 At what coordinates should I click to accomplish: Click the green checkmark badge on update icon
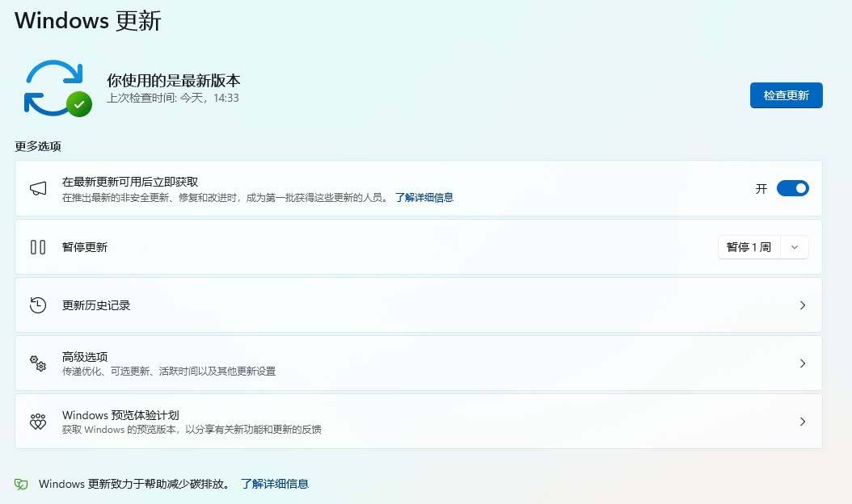coord(79,104)
